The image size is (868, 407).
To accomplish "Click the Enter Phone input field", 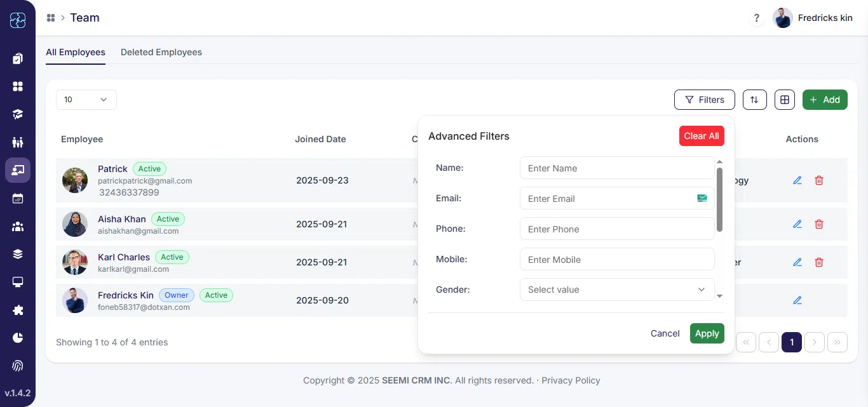I will (x=617, y=229).
